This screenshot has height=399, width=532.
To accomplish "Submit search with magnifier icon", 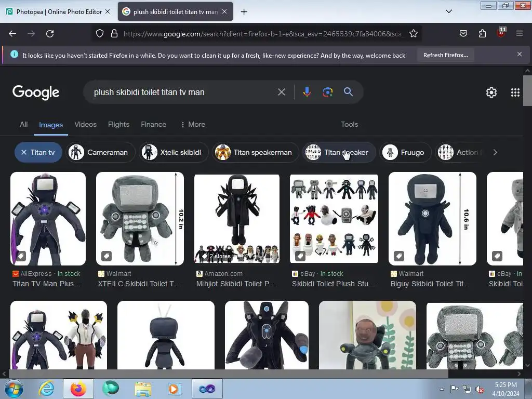I will [x=348, y=91].
